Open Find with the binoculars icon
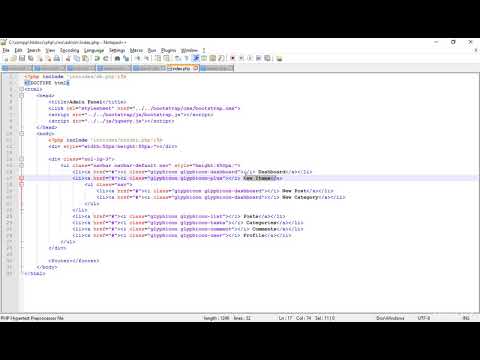480x360 pixels. [x=117, y=58]
